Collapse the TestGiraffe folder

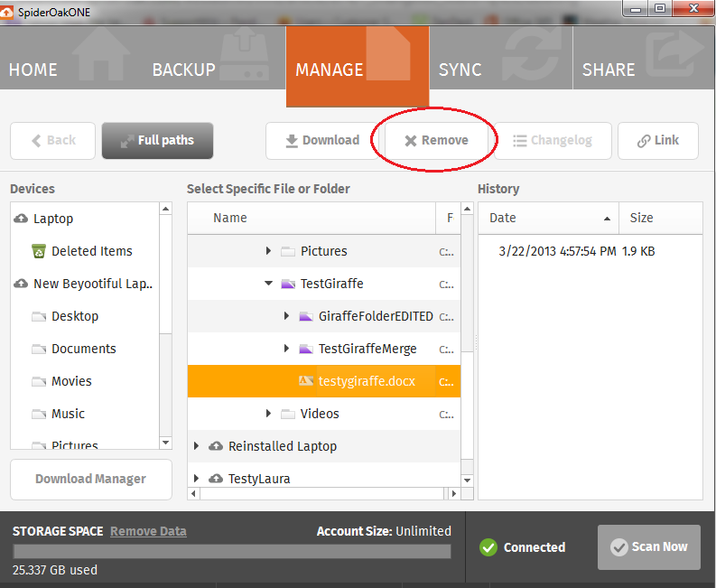point(268,284)
